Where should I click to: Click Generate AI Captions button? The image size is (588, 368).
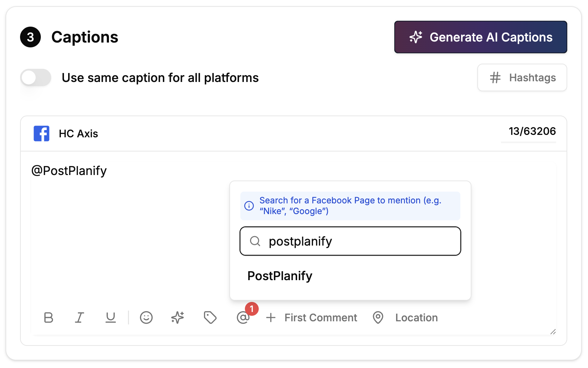coord(480,37)
